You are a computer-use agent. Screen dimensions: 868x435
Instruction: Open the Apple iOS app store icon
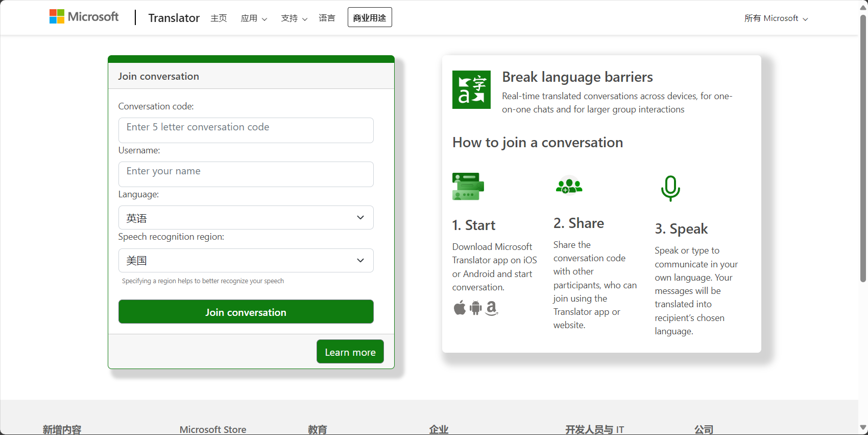tap(460, 308)
